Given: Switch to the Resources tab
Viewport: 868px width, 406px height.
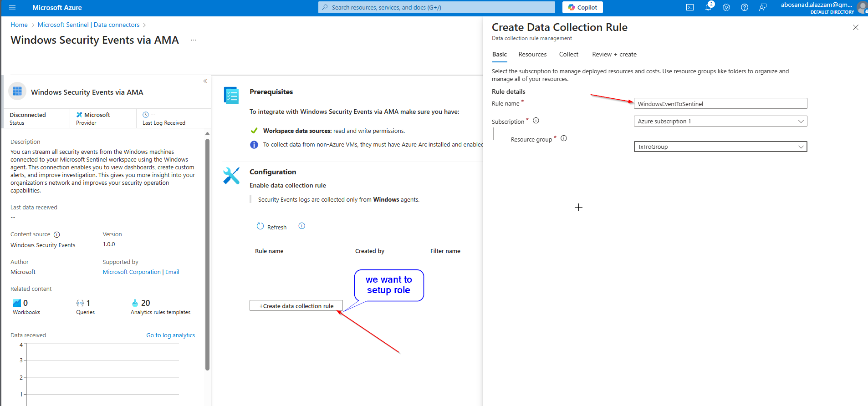Looking at the screenshot, I should point(532,54).
